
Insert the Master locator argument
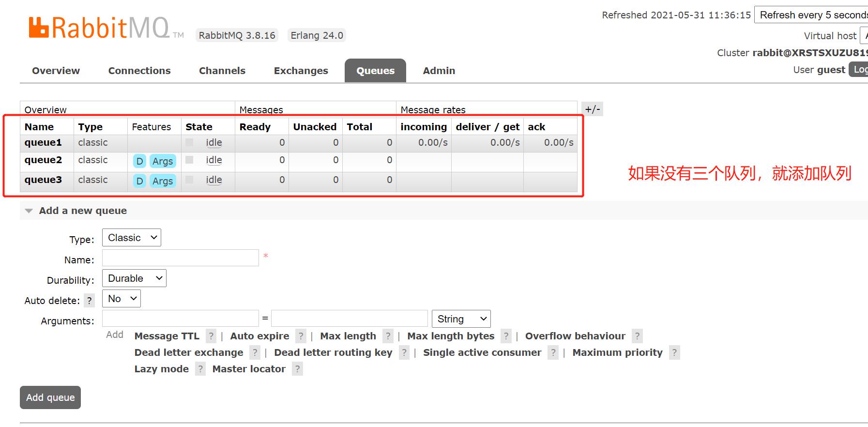249,369
